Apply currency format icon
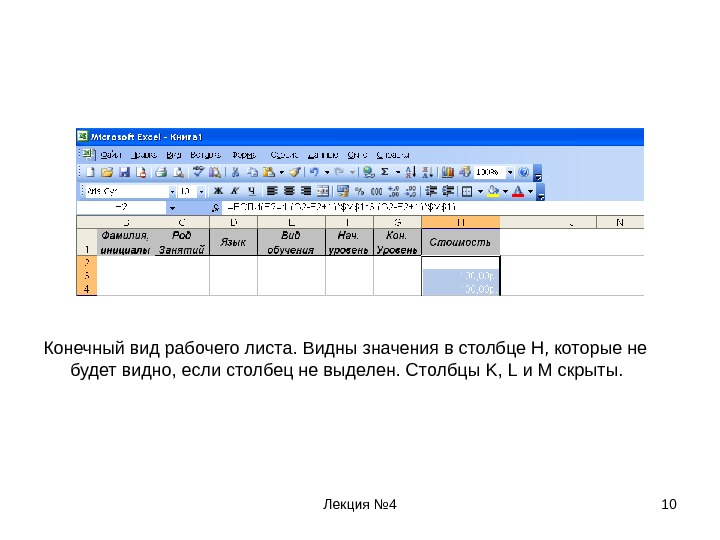 click(x=343, y=191)
